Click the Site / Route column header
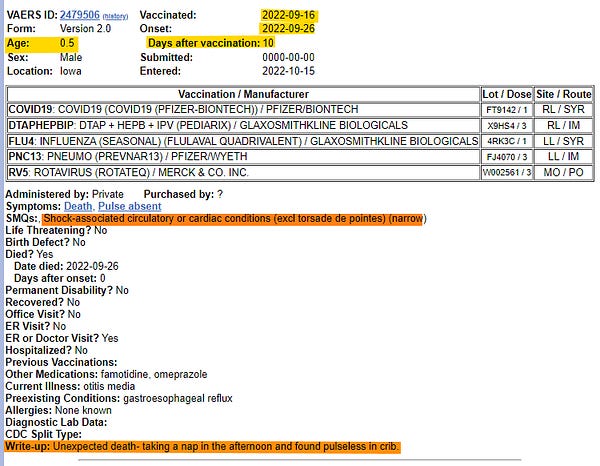 (x=564, y=94)
